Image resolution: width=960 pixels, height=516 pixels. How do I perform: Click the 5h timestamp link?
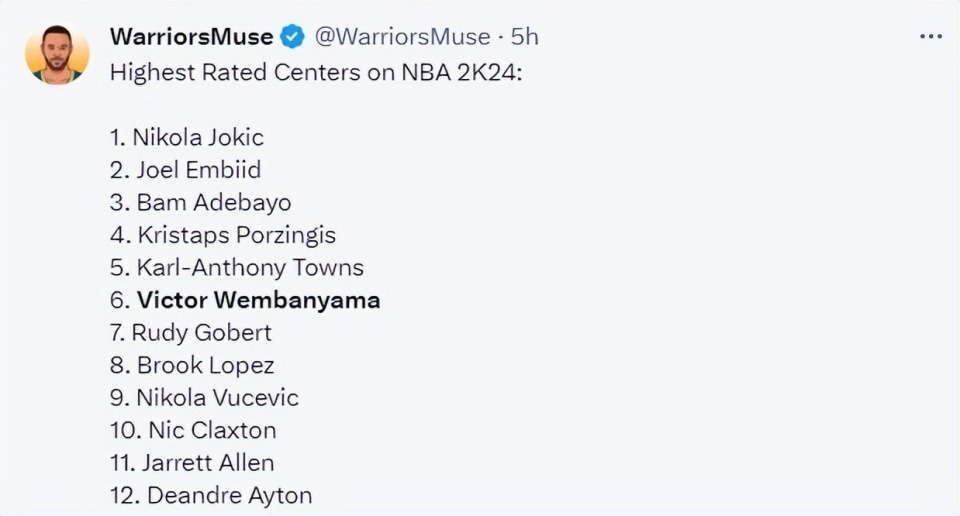[x=525, y=37]
